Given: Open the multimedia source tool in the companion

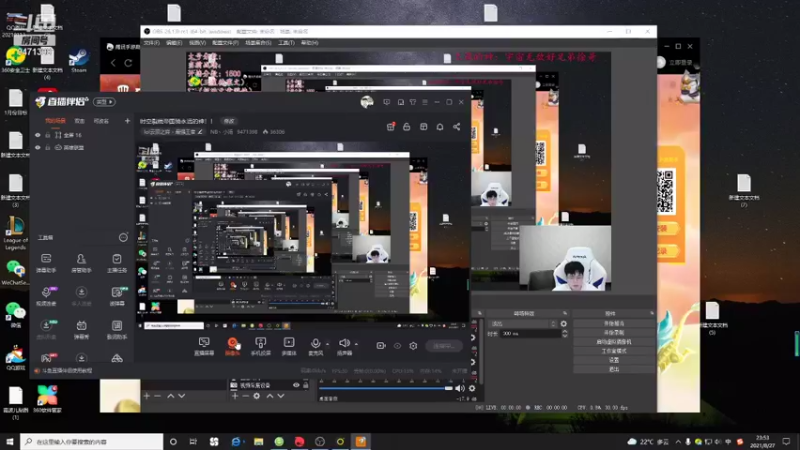Looking at the screenshot, I should 289,346.
